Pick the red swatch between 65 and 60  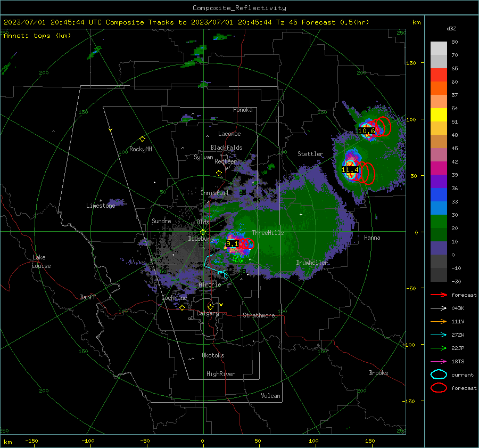(x=439, y=75)
